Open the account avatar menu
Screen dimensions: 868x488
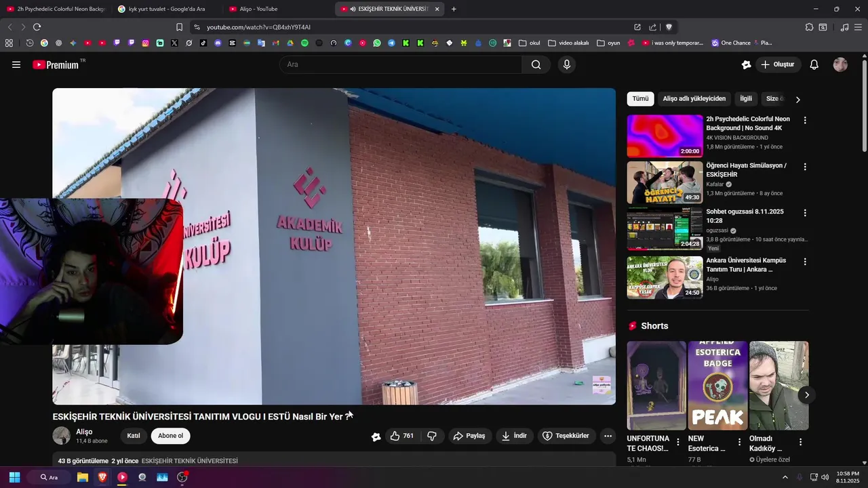pyautogui.click(x=840, y=64)
